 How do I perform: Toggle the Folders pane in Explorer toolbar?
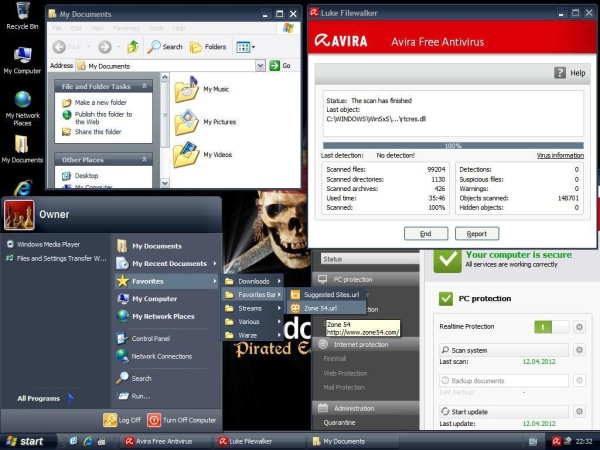click(208, 47)
